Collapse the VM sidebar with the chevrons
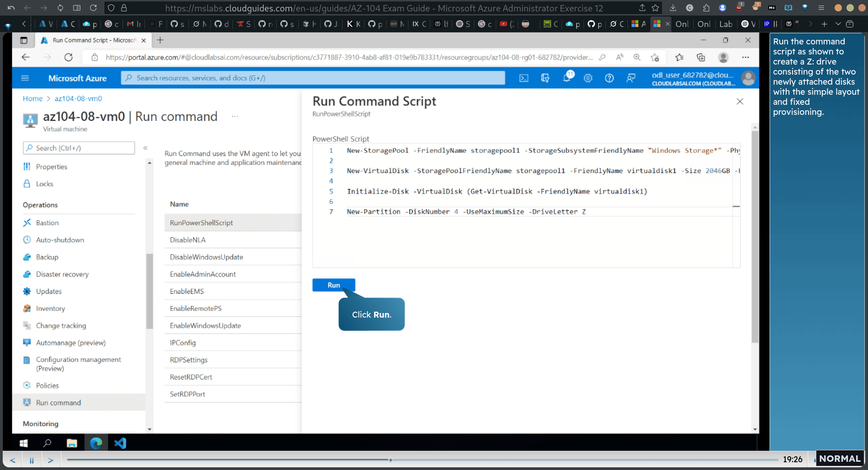Viewport: 868px width, 470px height. point(145,148)
